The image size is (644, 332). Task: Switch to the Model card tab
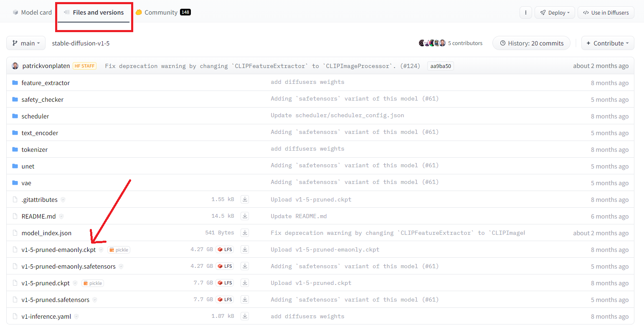pyautogui.click(x=32, y=13)
